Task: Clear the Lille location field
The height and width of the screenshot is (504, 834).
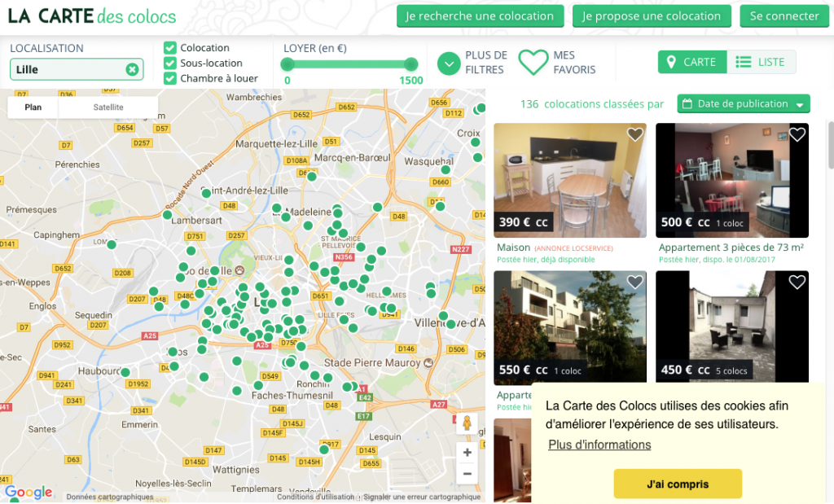Action: (x=132, y=70)
